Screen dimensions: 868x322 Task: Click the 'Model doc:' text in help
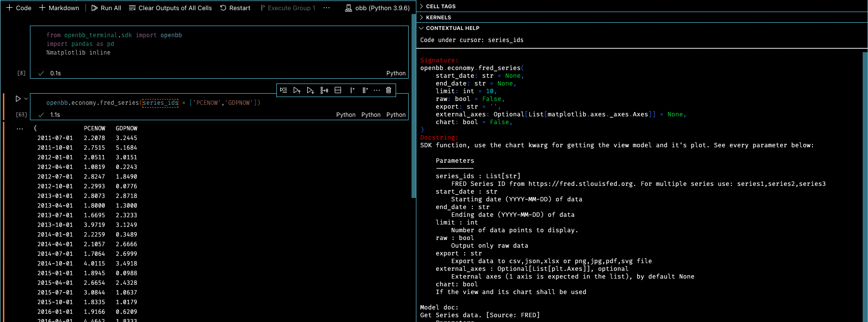[439, 308]
